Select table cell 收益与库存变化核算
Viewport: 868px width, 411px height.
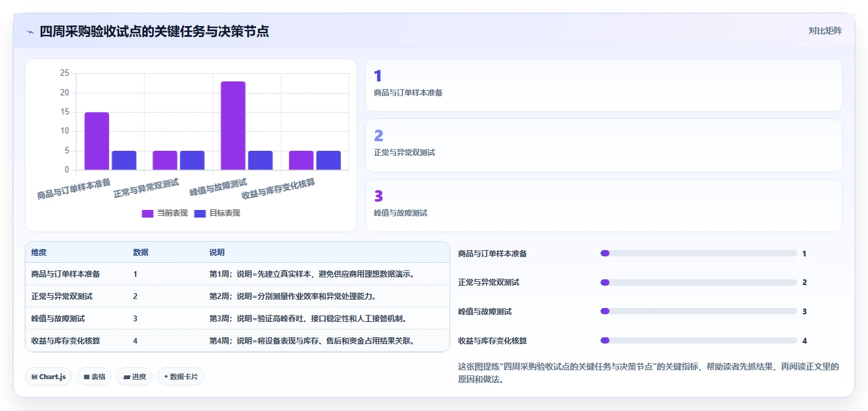66,341
